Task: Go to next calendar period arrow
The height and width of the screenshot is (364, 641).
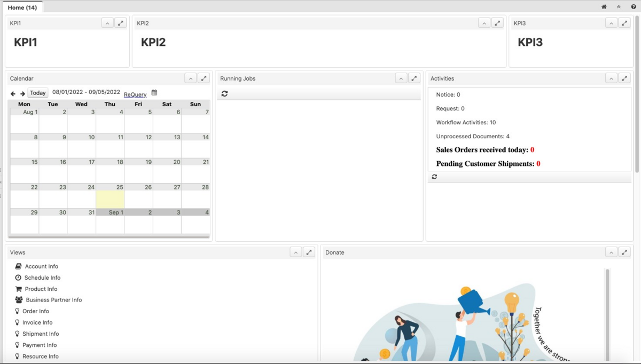Action: (x=22, y=93)
